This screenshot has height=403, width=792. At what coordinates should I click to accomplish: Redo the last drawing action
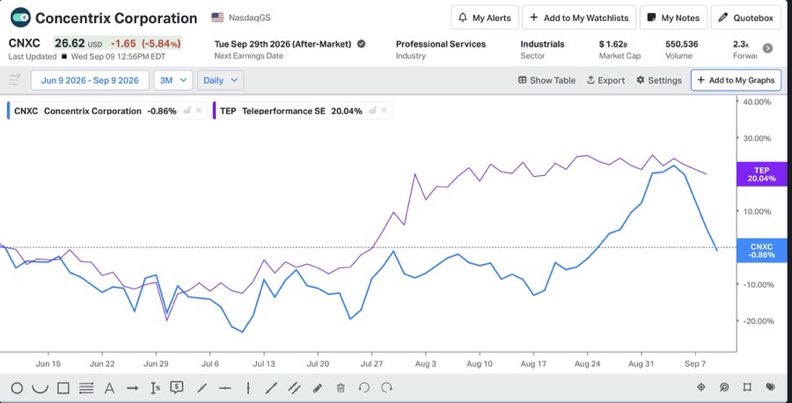[x=387, y=388]
